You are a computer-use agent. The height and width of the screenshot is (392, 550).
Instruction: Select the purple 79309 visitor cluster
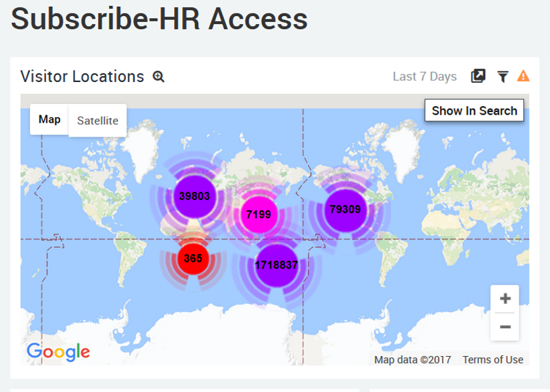(x=345, y=209)
